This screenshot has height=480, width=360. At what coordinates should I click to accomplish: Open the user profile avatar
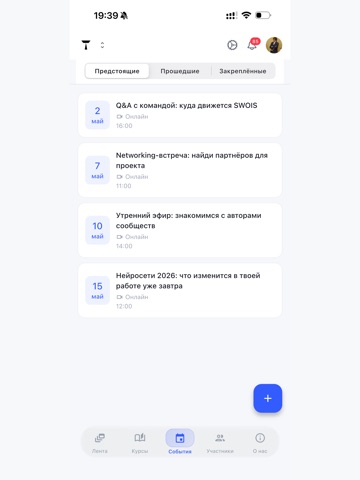coord(274,45)
